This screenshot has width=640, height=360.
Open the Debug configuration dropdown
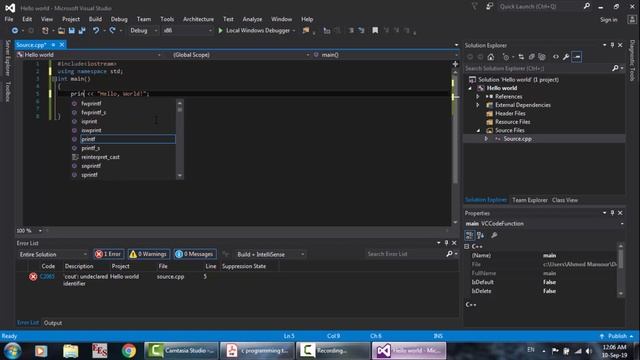[143, 31]
